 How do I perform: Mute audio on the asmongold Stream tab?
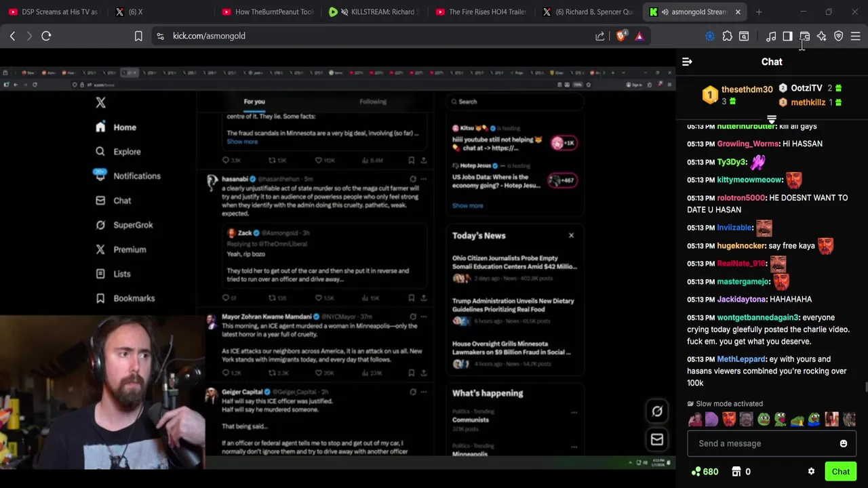pos(665,12)
